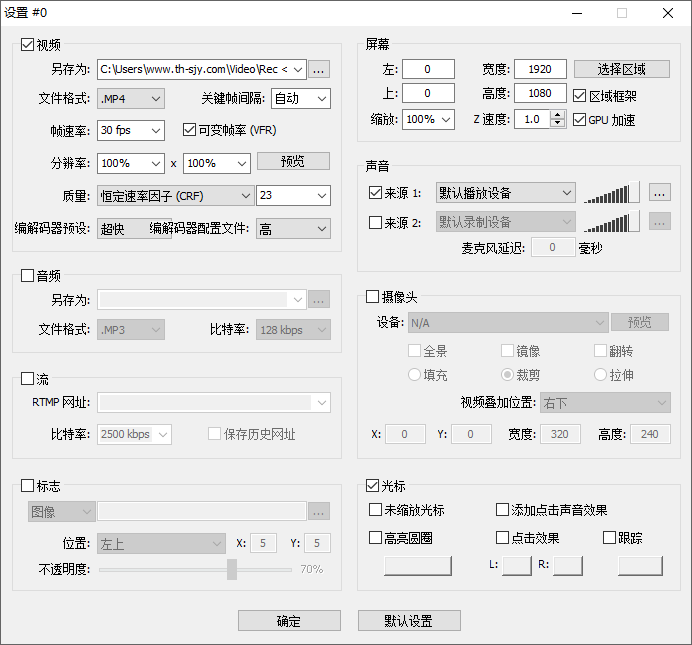Image resolution: width=692 pixels, height=645 pixels.
Task: Pick the left-click effect color (L)
Action: [x=516, y=566]
